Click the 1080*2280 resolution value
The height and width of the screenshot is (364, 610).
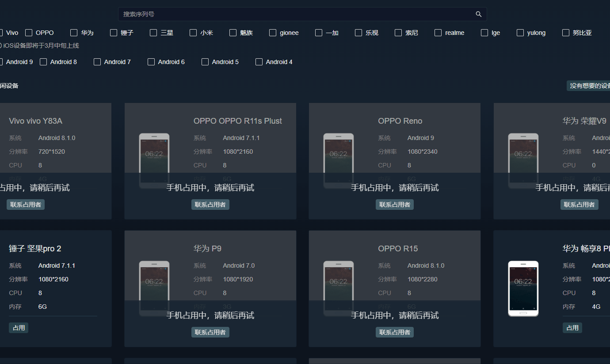coord(423,279)
